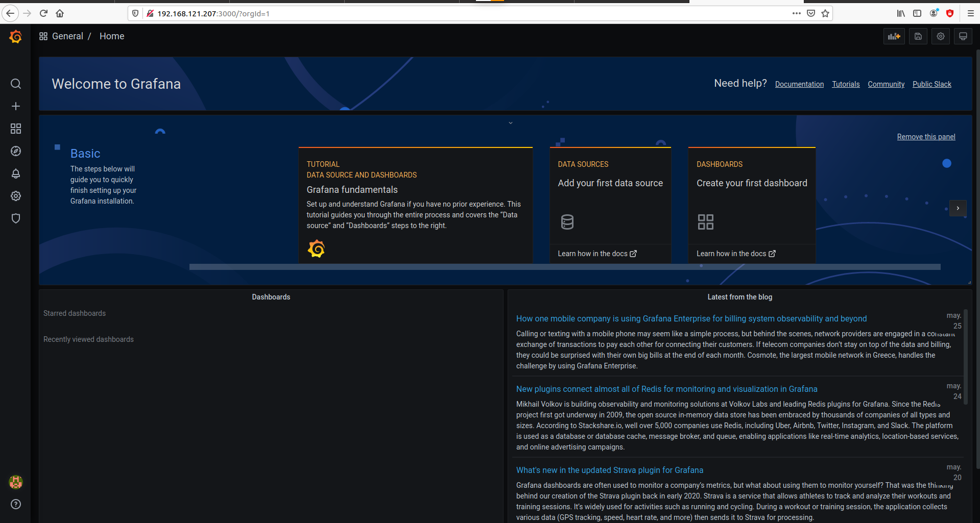Click the database icon in Data Sources card
980x523 pixels.
pyautogui.click(x=567, y=222)
